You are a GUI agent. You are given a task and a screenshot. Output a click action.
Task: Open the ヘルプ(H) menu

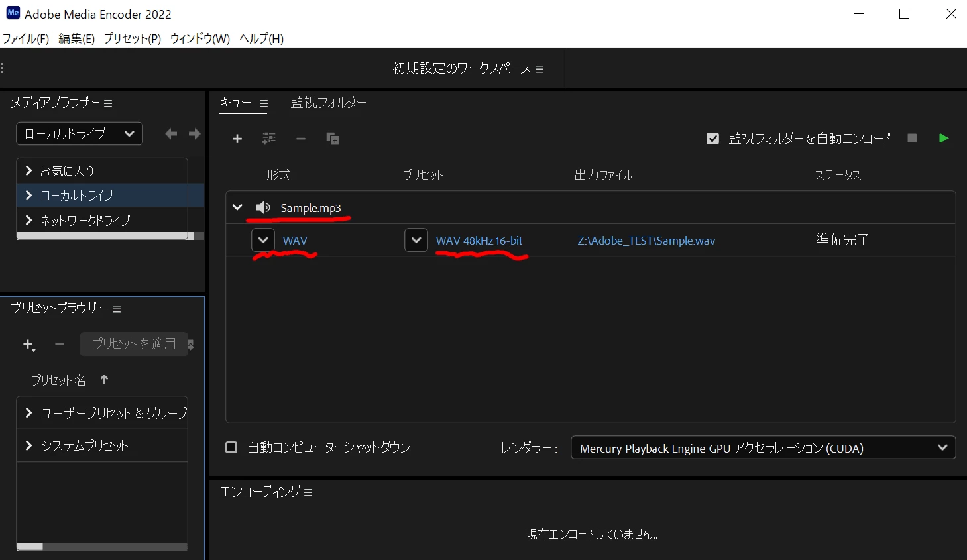pyautogui.click(x=261, y=38)
